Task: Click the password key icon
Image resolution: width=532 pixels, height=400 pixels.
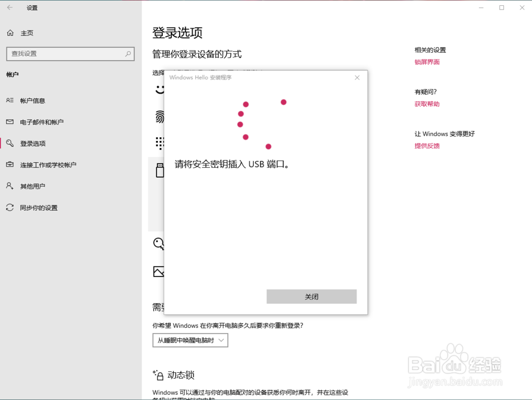Action: tap(159, 244)
